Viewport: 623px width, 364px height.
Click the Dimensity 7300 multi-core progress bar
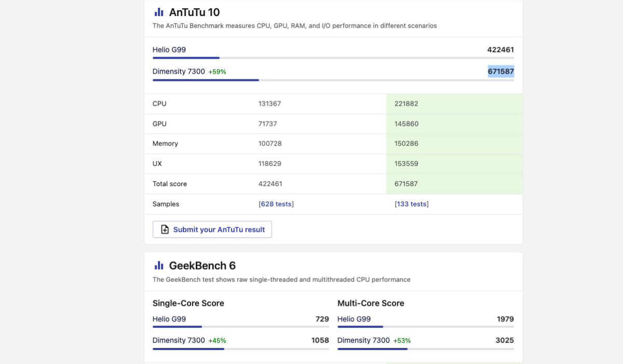tap(372, 349)
